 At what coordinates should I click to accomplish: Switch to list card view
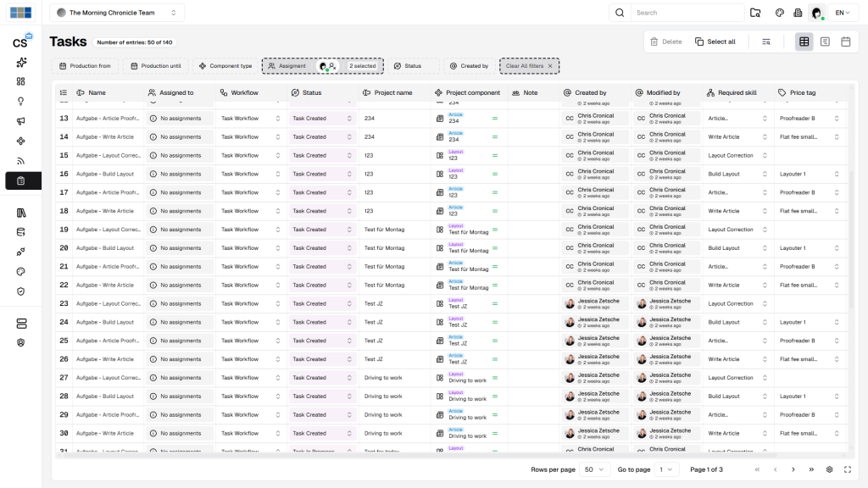click(825, 42)
